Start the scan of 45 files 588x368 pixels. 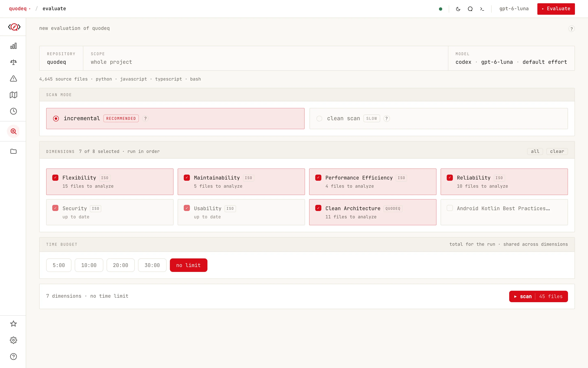click(538, 296)
